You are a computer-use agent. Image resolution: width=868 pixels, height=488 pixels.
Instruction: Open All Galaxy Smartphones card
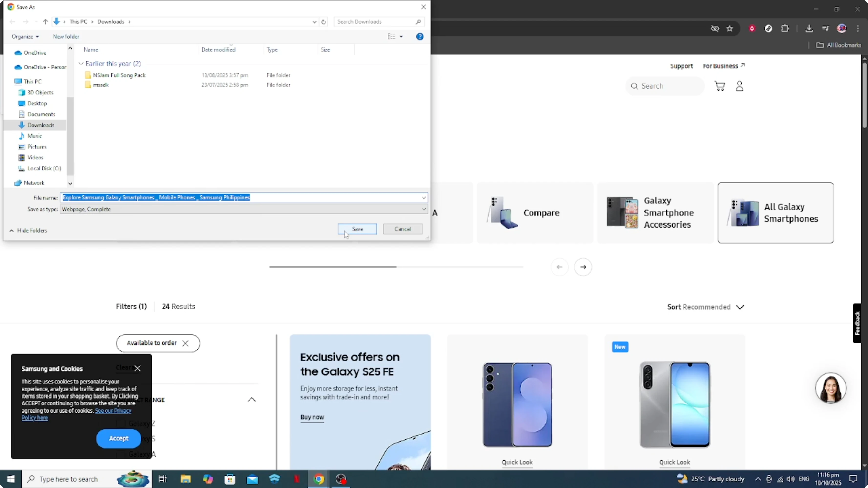point(775,213)
